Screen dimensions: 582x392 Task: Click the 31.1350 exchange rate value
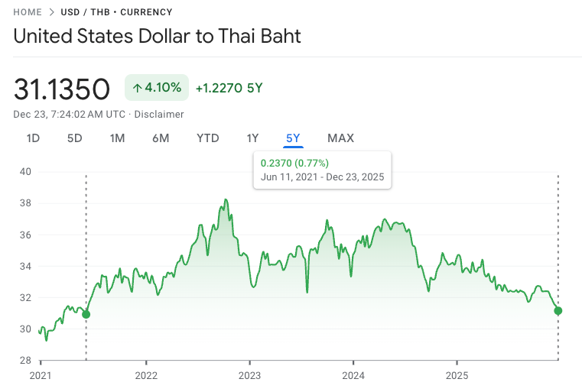(x=62, y=89)
